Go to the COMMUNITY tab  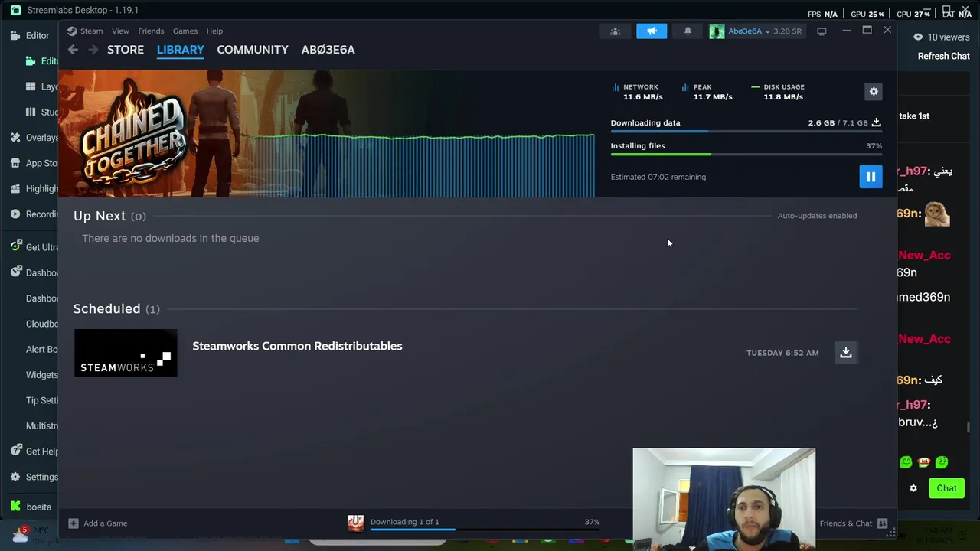click(x=253, y=50)
